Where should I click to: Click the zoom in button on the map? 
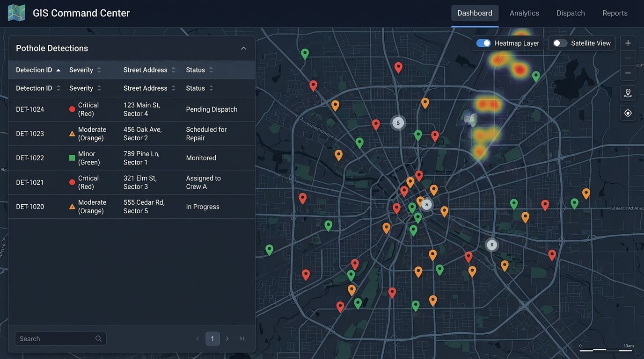pos(628,43)
